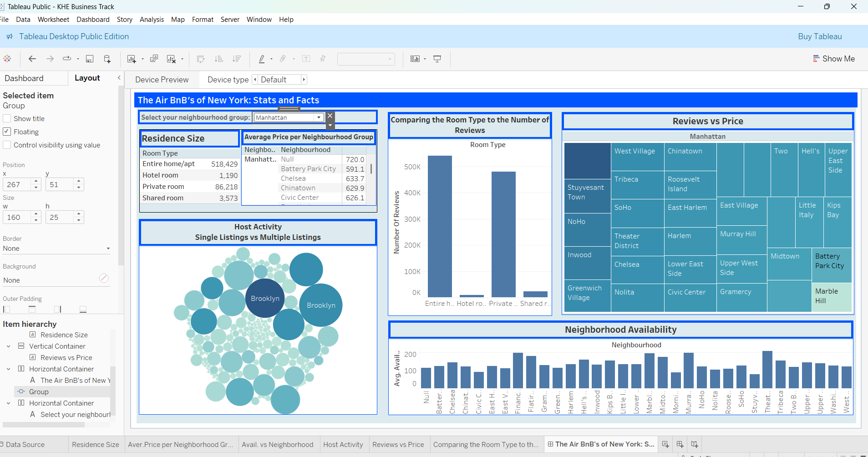Uncheck the Floating option
868x457 pixels.
[7, 132]
